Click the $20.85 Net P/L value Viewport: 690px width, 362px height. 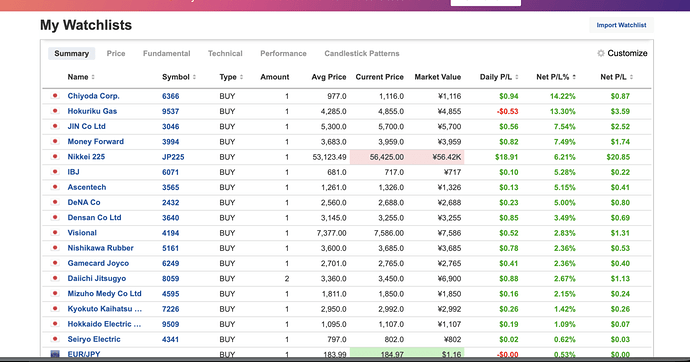click(x=618, y=157)
